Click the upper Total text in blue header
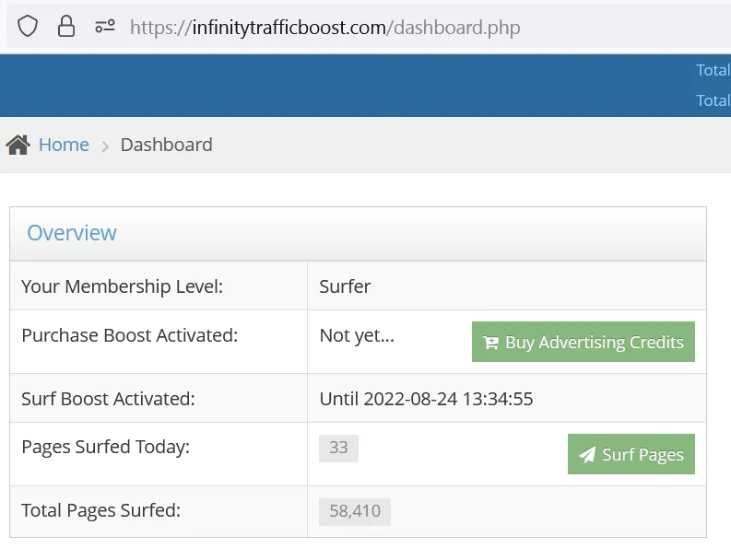This screenshot has width=731, height=560. pos(713,70)
